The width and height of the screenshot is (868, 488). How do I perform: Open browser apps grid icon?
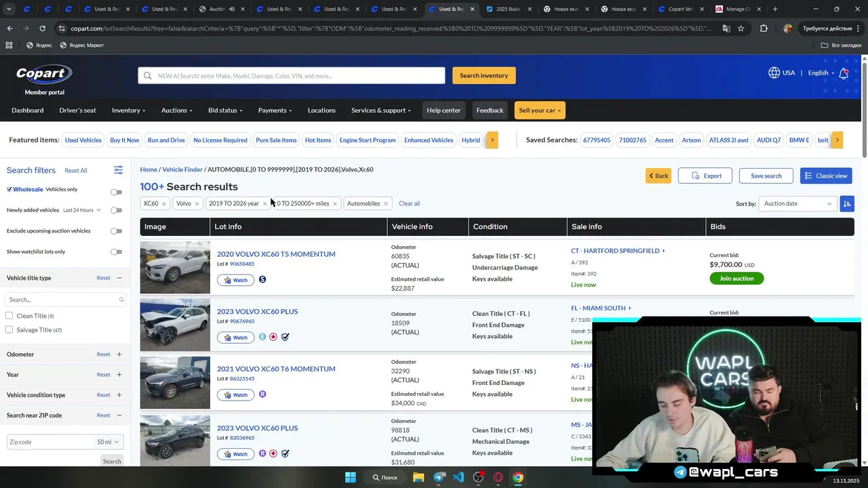(9, 45)
